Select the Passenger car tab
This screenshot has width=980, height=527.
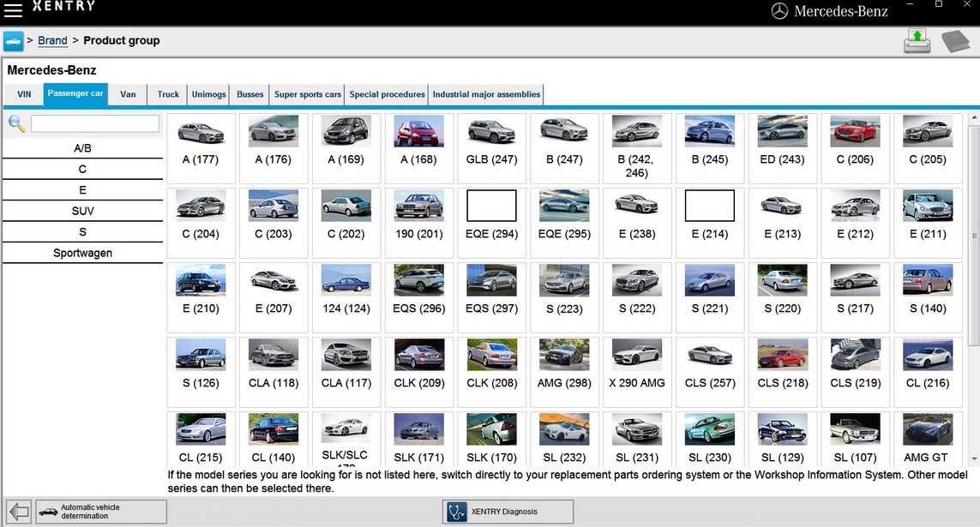pos(75,94)
